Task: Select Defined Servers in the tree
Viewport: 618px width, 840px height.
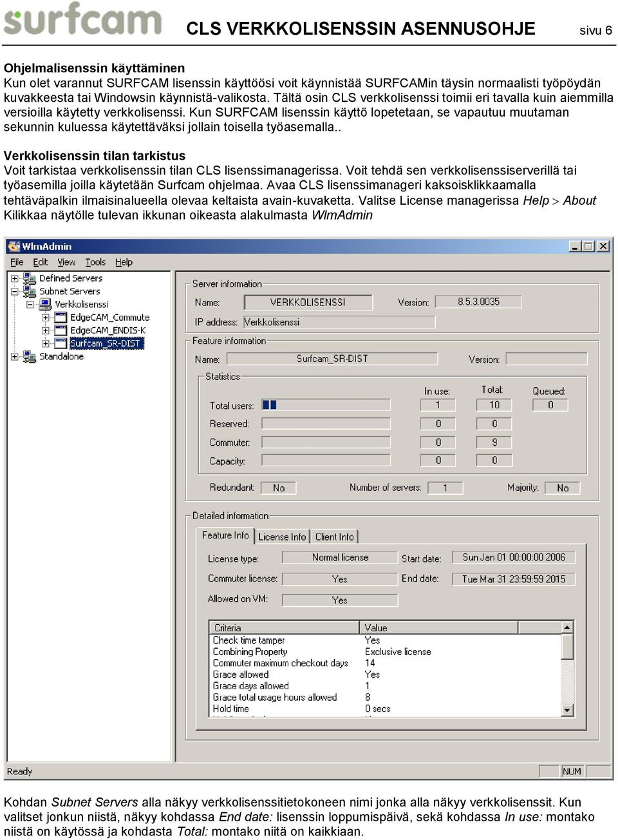Action: [x=71, y=278]
